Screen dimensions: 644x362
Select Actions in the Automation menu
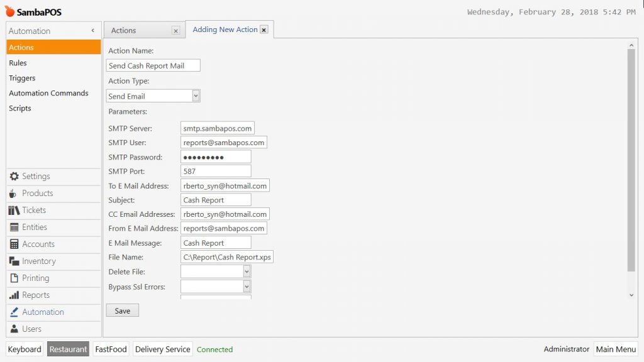coord(53,47)
